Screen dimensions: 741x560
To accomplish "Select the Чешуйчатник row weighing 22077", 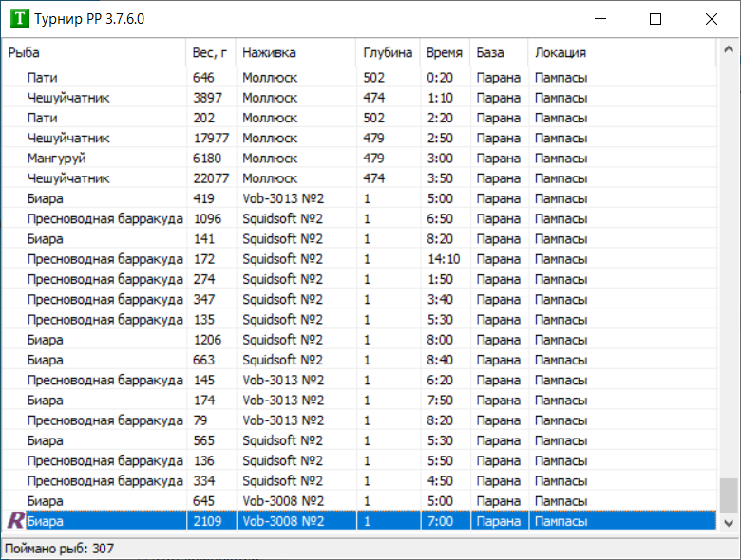I will coord(359,178).
